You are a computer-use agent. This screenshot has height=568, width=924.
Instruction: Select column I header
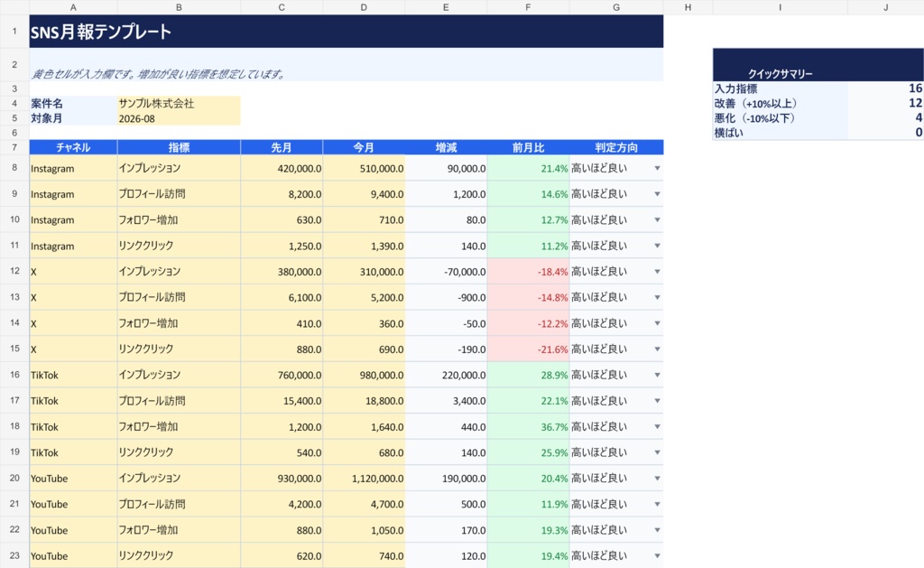coord(781,7)
